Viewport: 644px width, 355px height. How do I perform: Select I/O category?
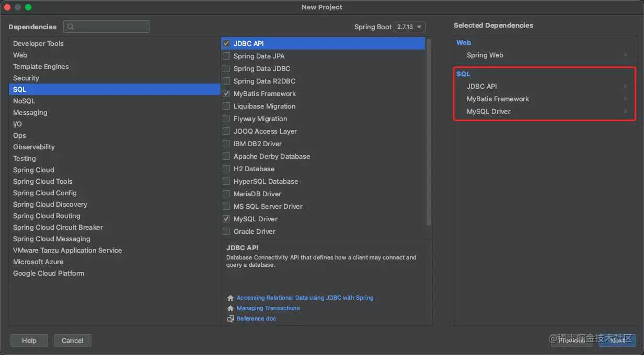pyautogui.click(x=114, y=124)
